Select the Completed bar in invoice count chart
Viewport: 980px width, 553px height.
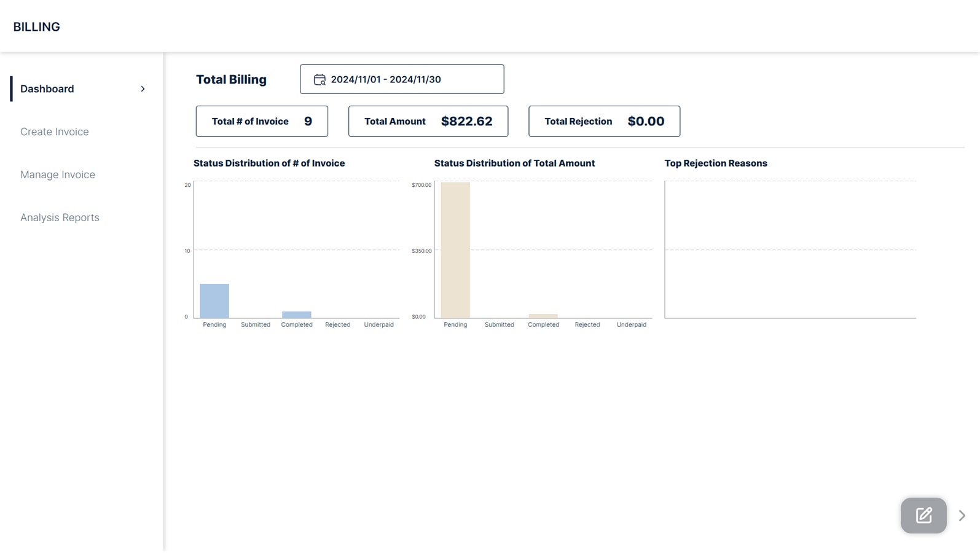pyautogui.click(x=297, y=315)
